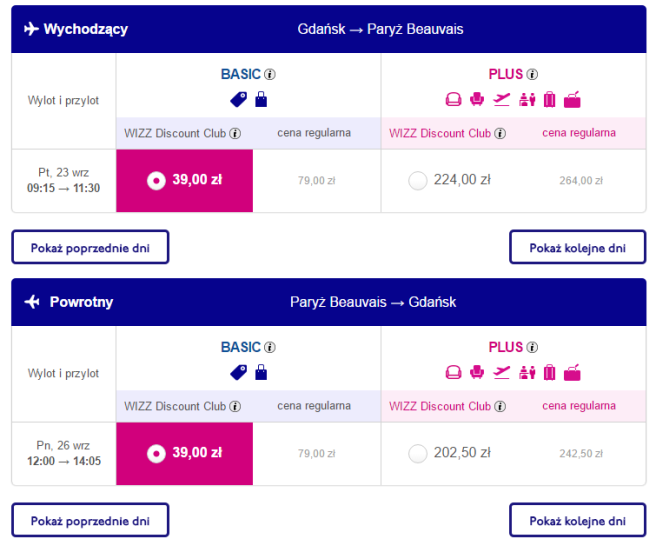The image size is (650, 539).
Task: Click the seat selection icon under outgoing PLUS
Action: [477, 100]
